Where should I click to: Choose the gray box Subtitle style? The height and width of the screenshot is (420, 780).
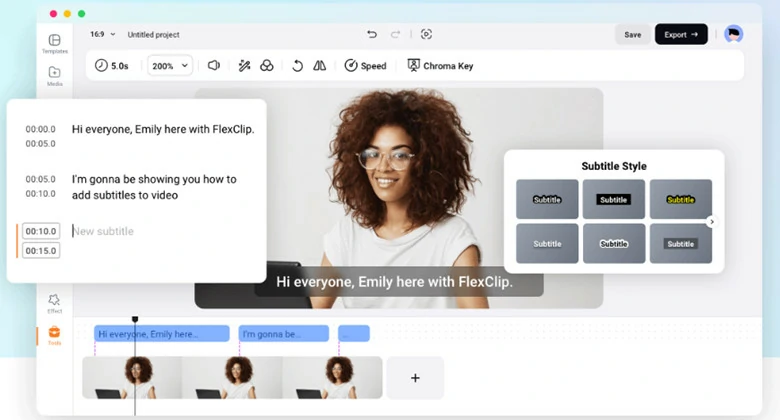[x=681, y=243]
